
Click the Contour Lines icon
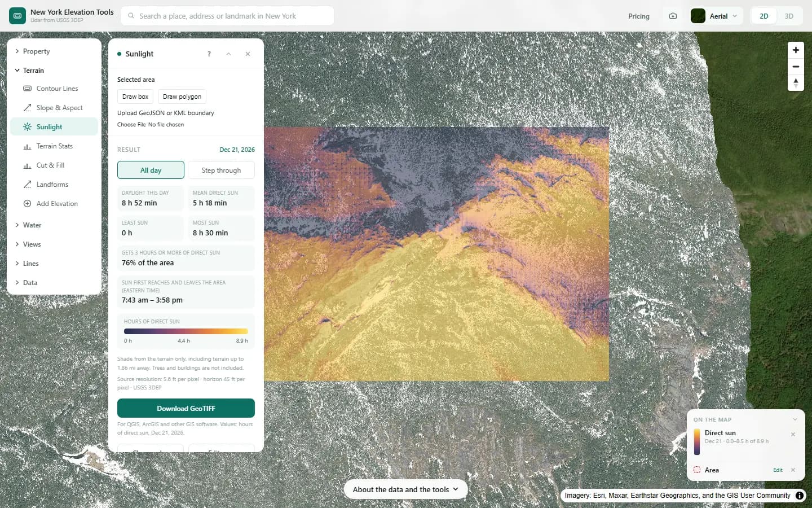pyautogui.click(x=27, y=89)
